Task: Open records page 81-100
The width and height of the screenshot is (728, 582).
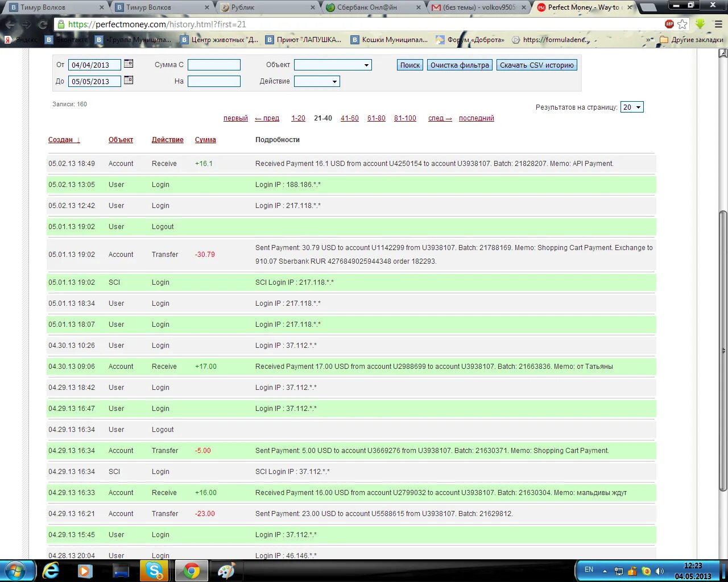Action: tap(405, 118)
